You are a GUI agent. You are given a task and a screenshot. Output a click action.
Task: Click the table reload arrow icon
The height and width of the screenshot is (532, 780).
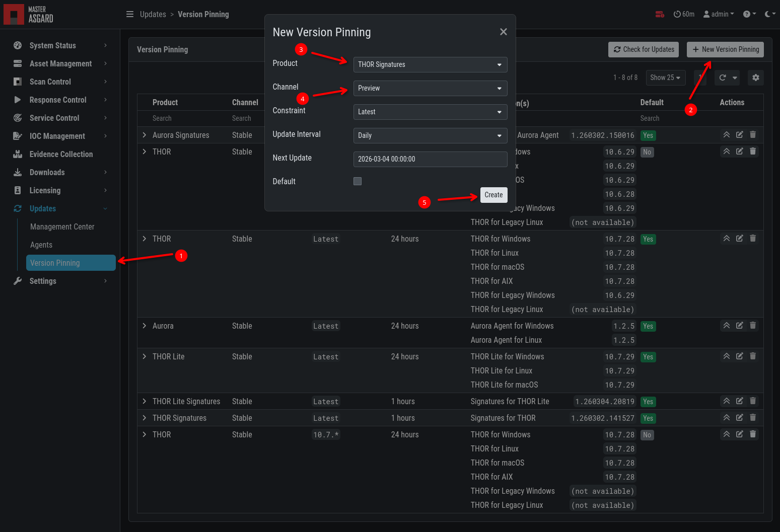coord(723,78)
